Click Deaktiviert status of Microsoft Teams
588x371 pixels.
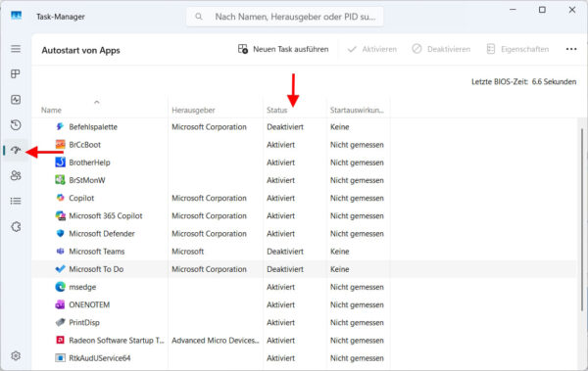tap(285, 252)
